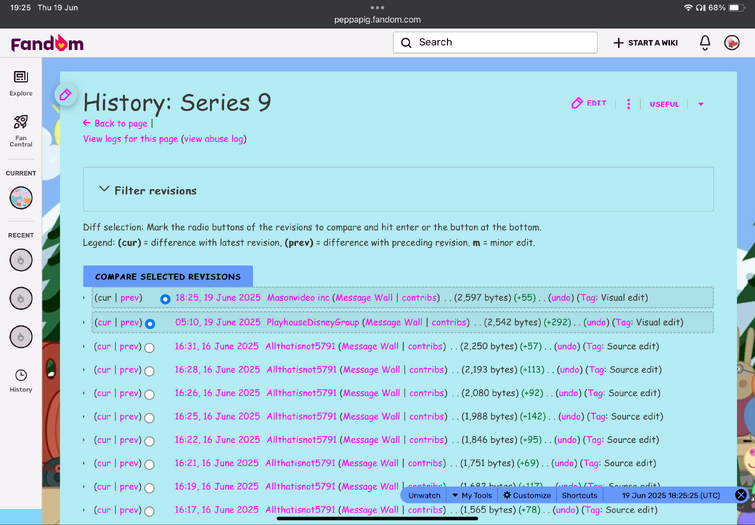The width and height of the screenshot is (755, 525).
Task: Open History in the left sidebar
Action: [x=21, y=381]
